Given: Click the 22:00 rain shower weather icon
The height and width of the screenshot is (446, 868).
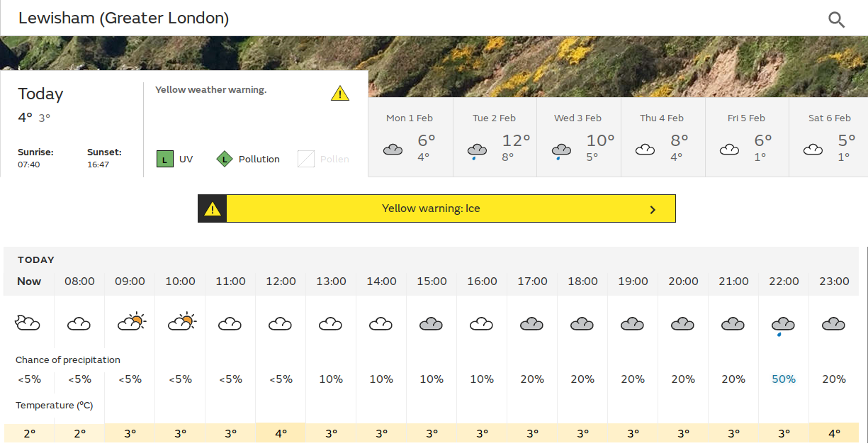Looking at the screenshot, I should pos(783,325).
